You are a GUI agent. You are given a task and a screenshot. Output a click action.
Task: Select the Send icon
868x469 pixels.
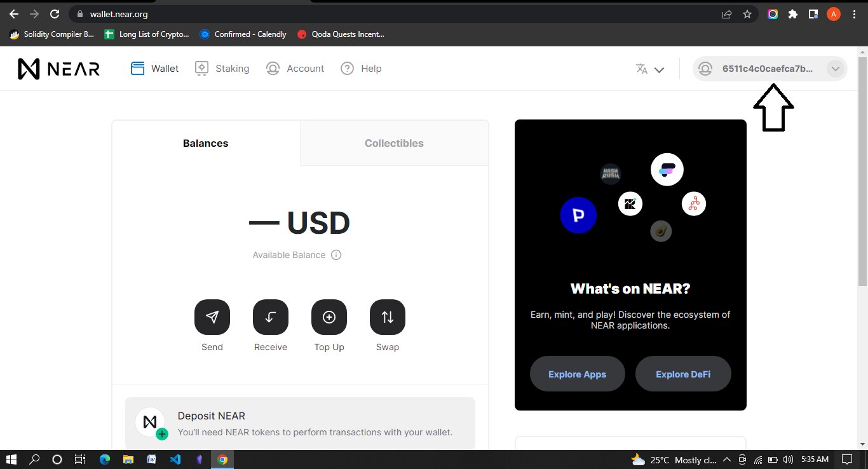(212, 317)
